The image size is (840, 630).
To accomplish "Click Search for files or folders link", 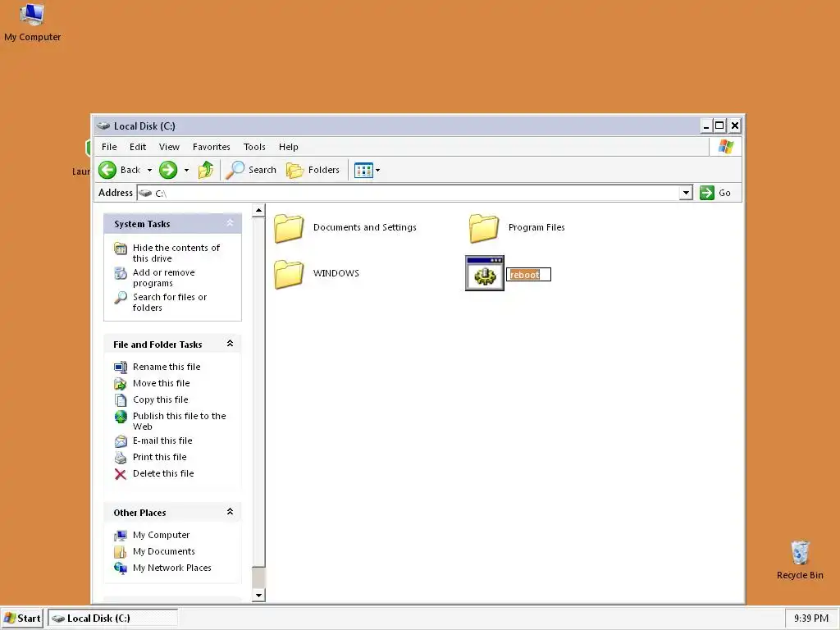I will tap(170, 302).
